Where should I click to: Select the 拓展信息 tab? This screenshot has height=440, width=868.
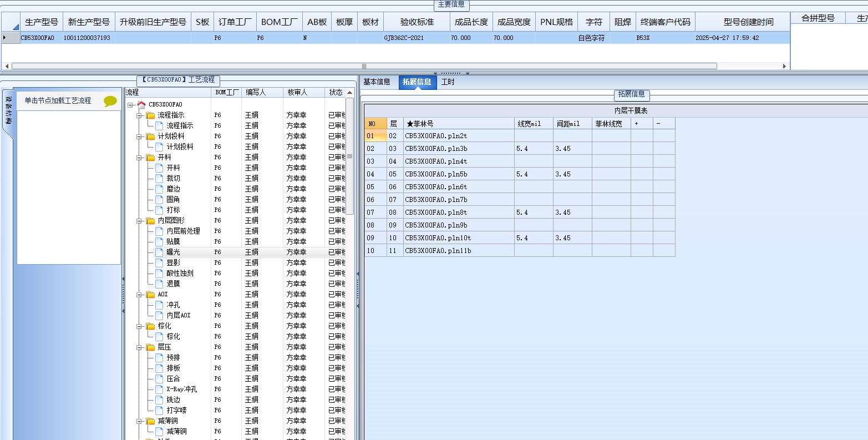tap(417, 82)
